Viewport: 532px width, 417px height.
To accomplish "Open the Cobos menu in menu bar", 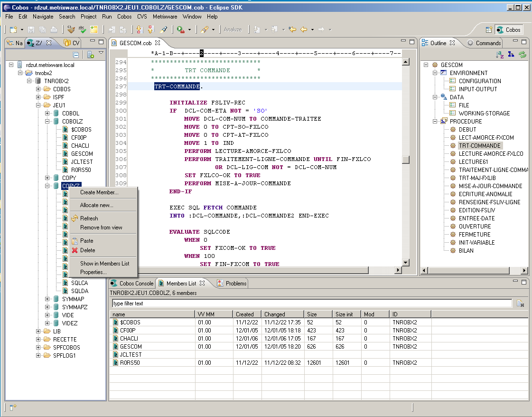I will [x=124, y=16].
